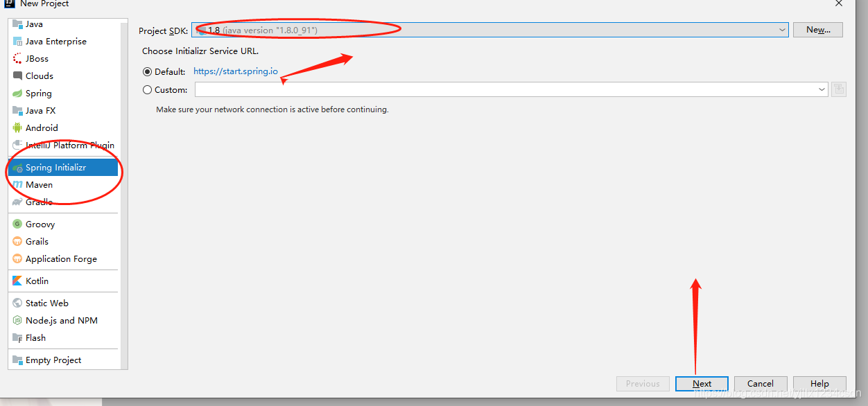This screenshot has height=406, width=868.
Task: Choose Spring in the project list
Action: [63, 94]
